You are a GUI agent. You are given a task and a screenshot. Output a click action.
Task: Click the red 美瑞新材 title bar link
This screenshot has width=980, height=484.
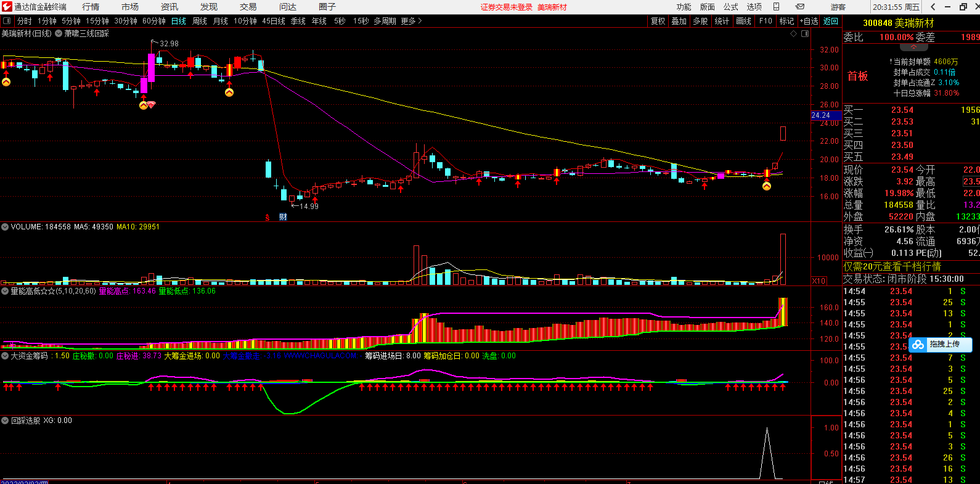point(552,7)
